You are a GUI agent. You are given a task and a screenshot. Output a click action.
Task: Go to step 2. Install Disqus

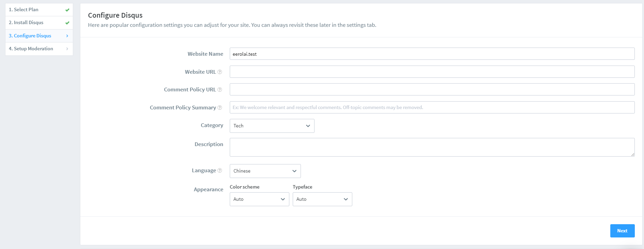coord(39,23)
